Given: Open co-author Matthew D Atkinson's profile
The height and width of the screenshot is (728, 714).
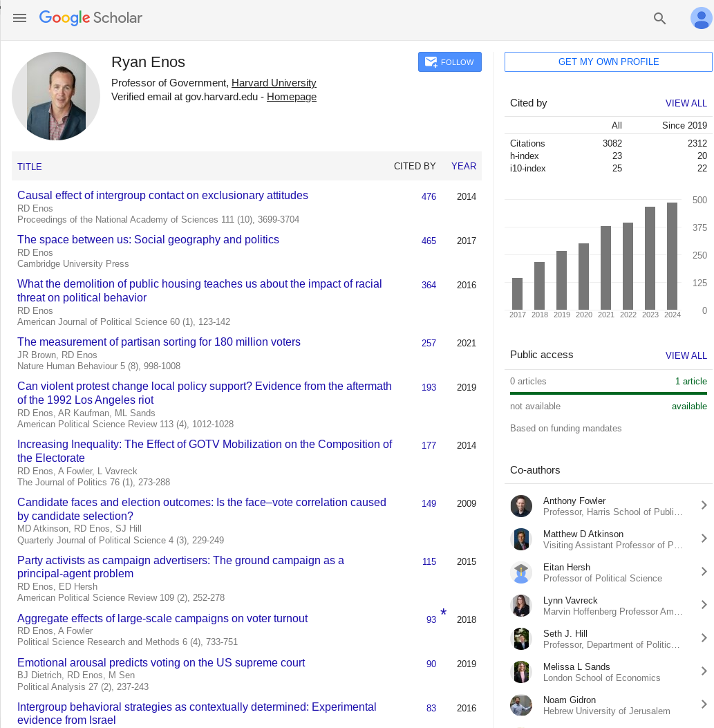Looking at the screenshot, I should pyautogui.click(x=583, y=534).
